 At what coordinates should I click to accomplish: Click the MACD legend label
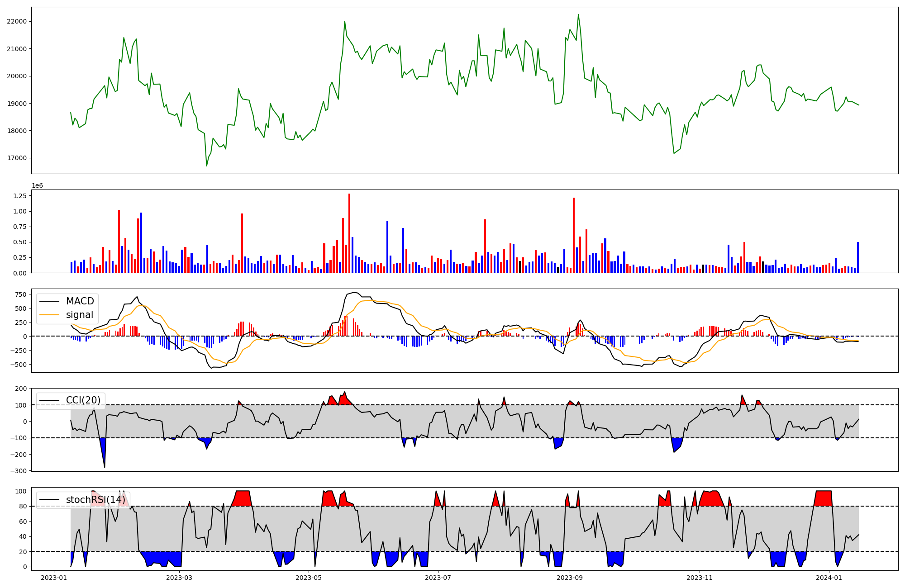coord(80,301)
